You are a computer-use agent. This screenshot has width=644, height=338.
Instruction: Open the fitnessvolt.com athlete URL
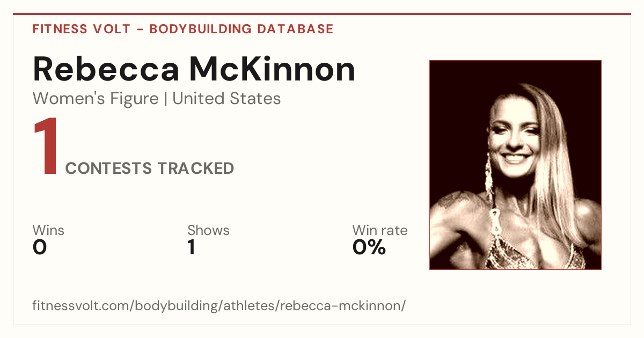(219, 306)
